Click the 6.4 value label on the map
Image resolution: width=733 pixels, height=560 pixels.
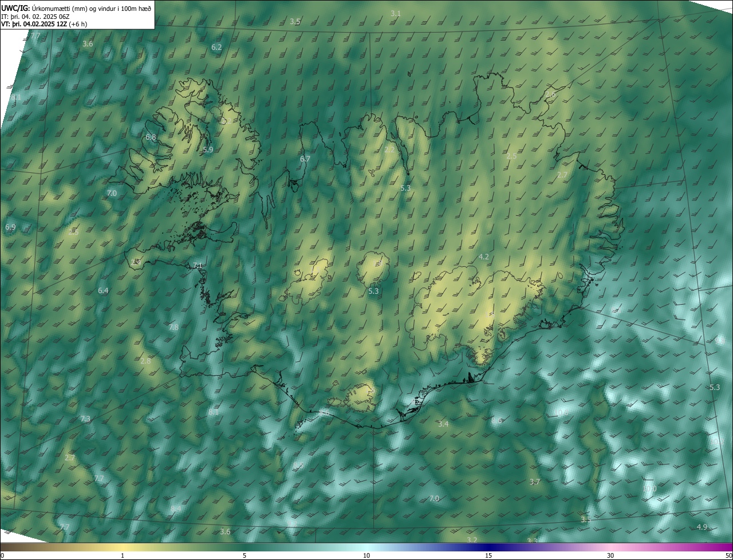[103, 291]
